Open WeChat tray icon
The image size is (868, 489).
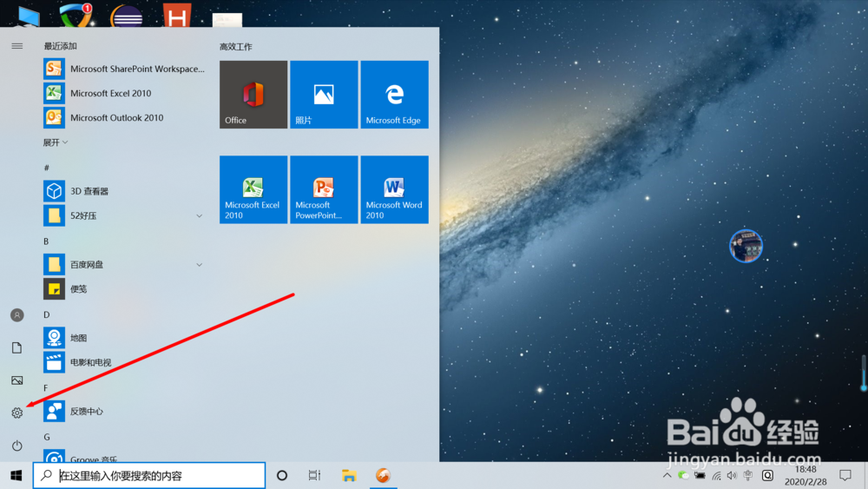tap(684, 475)
